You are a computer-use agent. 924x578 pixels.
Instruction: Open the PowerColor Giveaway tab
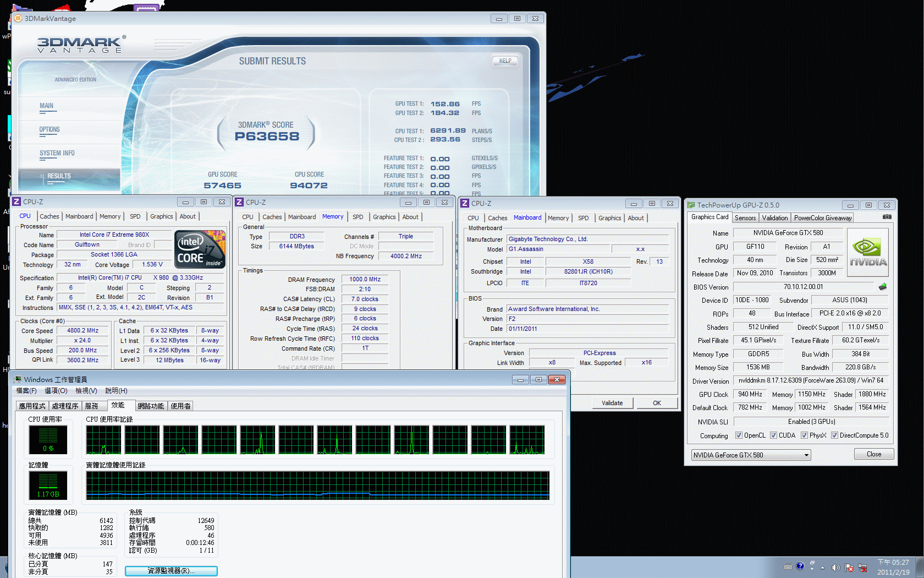click(823, 218)
